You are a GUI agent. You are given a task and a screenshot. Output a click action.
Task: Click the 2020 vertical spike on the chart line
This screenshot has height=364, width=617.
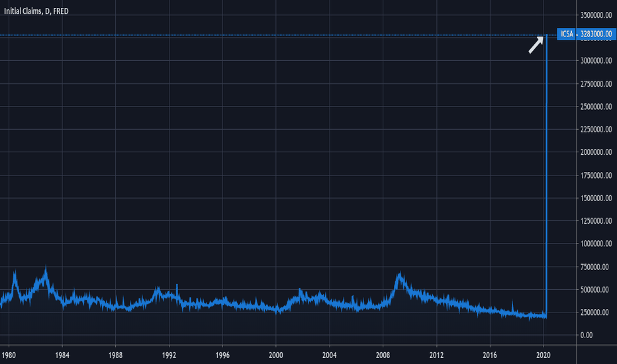(x=546, y=177)
